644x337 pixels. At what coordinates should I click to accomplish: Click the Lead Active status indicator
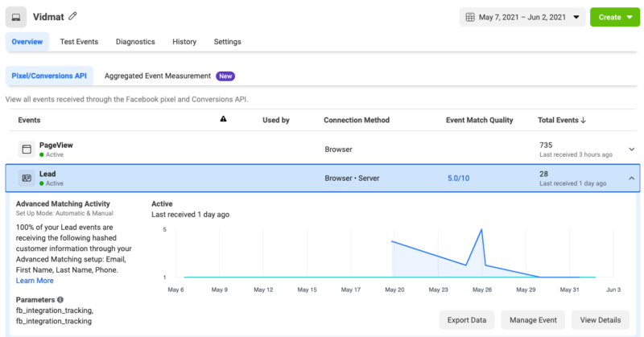(x=52, y=183)
